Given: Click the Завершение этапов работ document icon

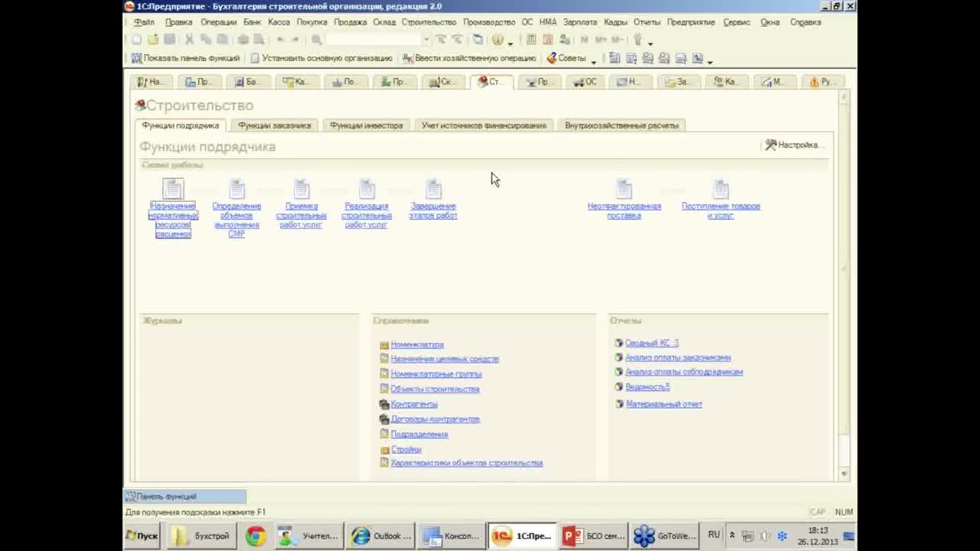Looking at the screenshot, I should pyautogui.click(x=433, y=189).
